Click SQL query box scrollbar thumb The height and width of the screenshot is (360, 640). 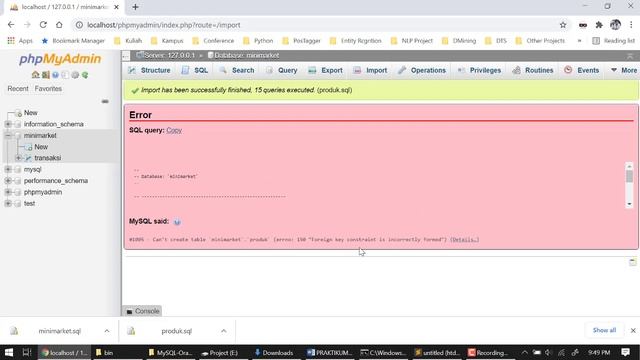coord(629,176)
